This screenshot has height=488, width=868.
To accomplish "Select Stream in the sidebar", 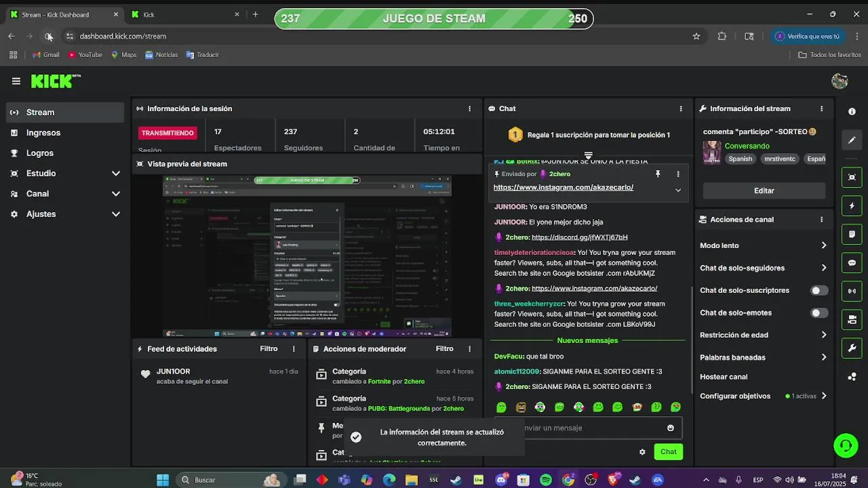I will [64, 113].
